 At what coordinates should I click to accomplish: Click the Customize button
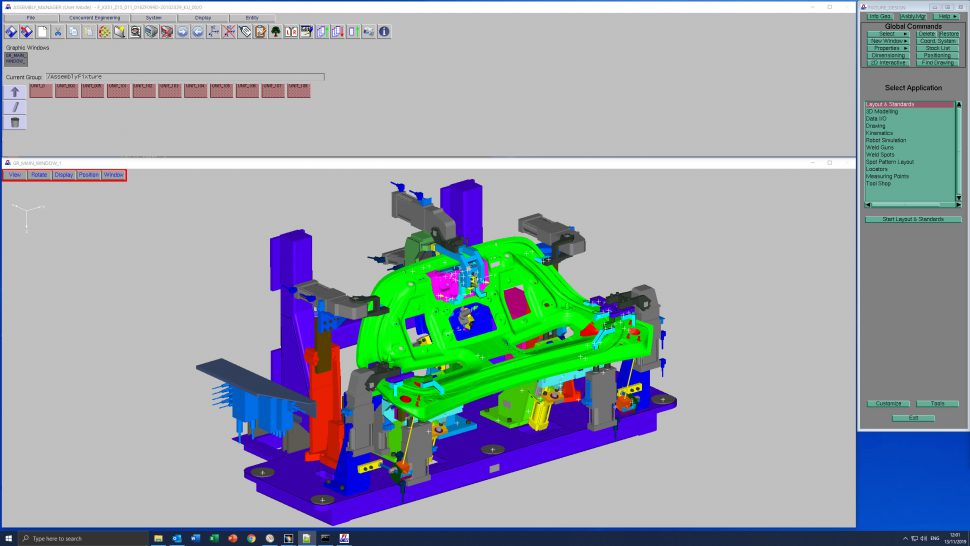pos(888,404)
